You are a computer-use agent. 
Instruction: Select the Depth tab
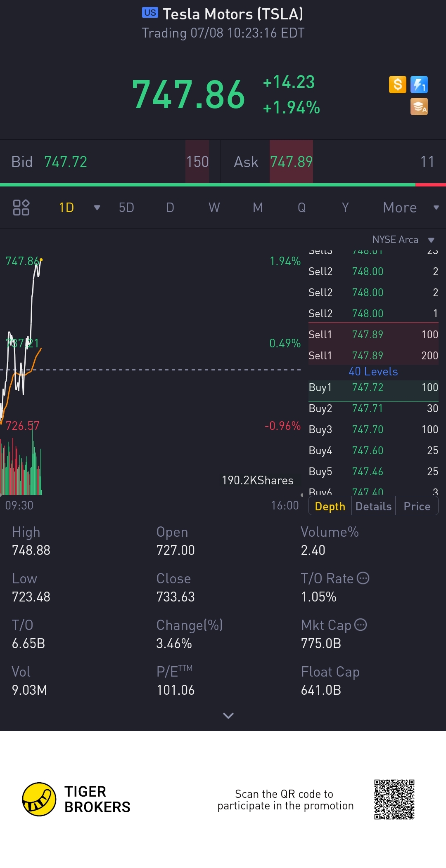(x=330, y=506)
